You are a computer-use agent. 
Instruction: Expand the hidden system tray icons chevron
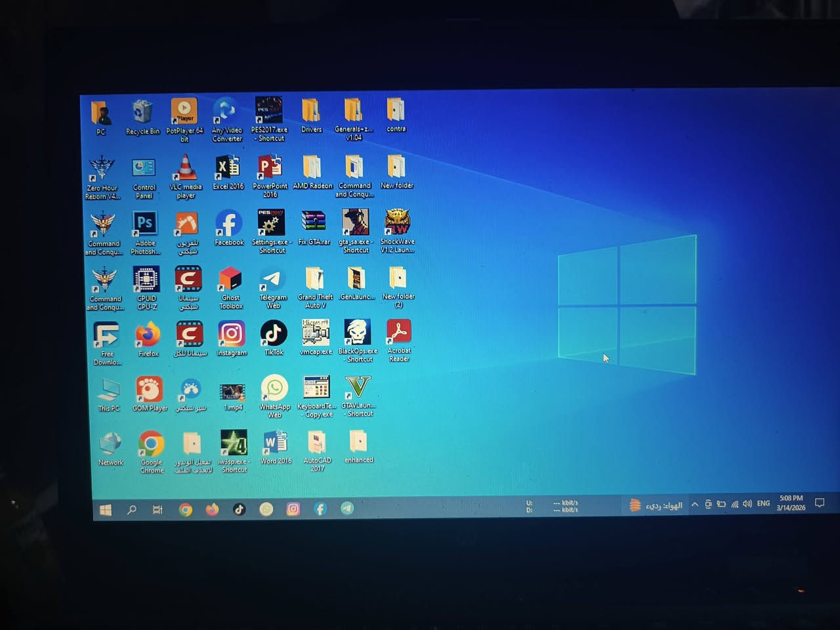(694, 504)
